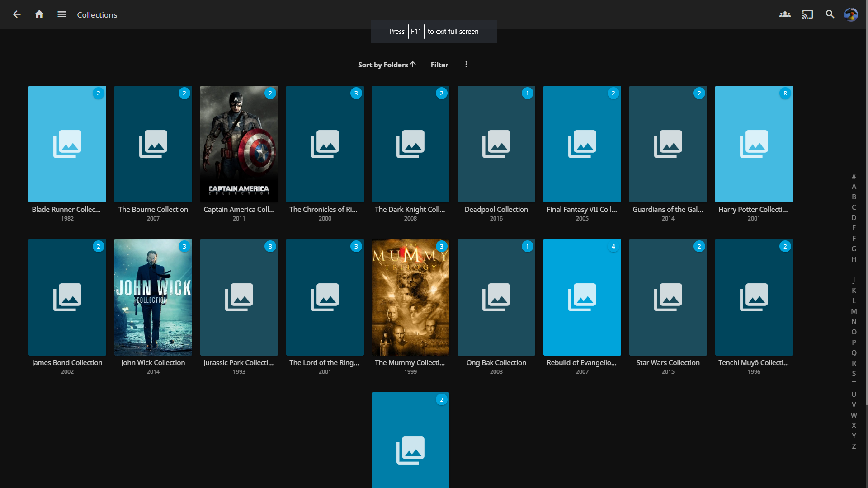Click Star Wars Collection title link
Screen dimensions: 868x488
tap(668, 363)
